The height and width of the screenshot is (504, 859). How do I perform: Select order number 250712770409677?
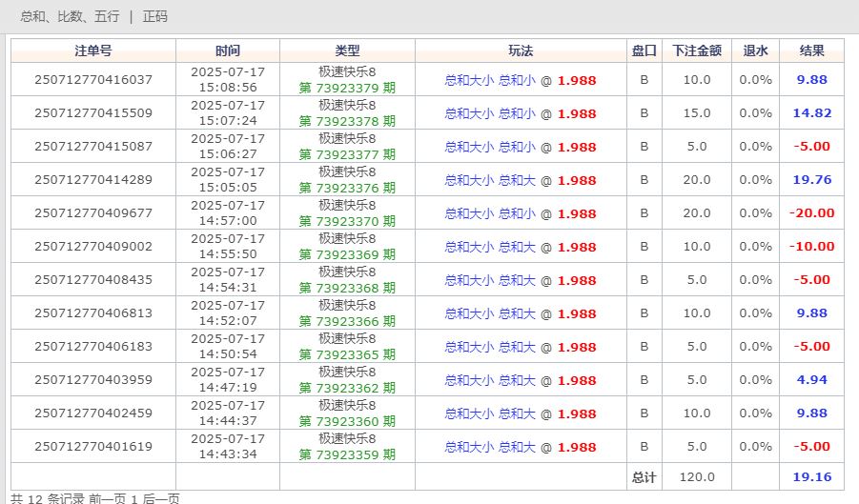pos(92,213)
